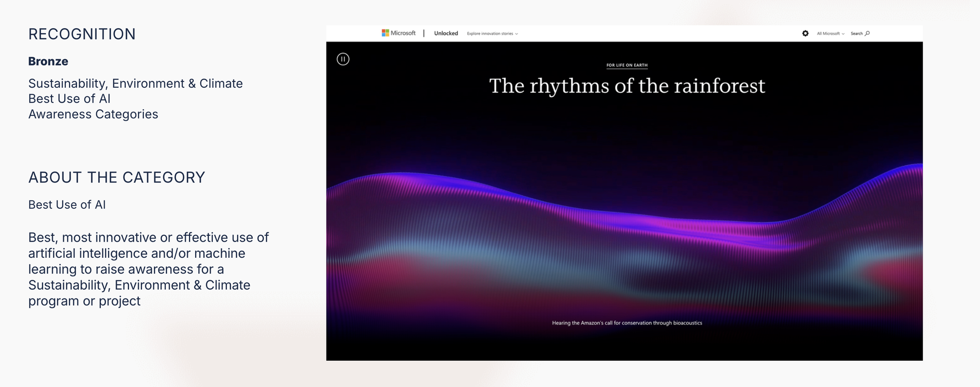Screen dimensions: 980x387
Task: Click the bioacoustics subtitle caption
Action: (627, 323)
